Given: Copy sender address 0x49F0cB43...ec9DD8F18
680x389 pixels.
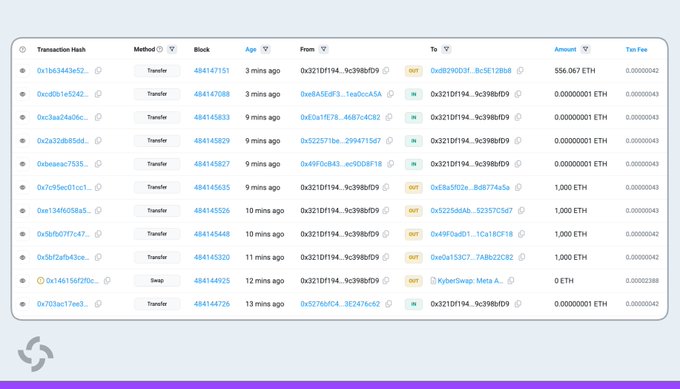Looking at the screenshot, I should [x=390, y=164].
